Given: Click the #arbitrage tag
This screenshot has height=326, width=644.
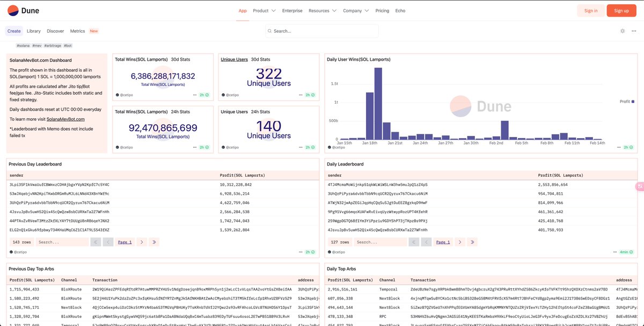Looking at the screenshot, I should pyautogui.click(x=53, y=46).
